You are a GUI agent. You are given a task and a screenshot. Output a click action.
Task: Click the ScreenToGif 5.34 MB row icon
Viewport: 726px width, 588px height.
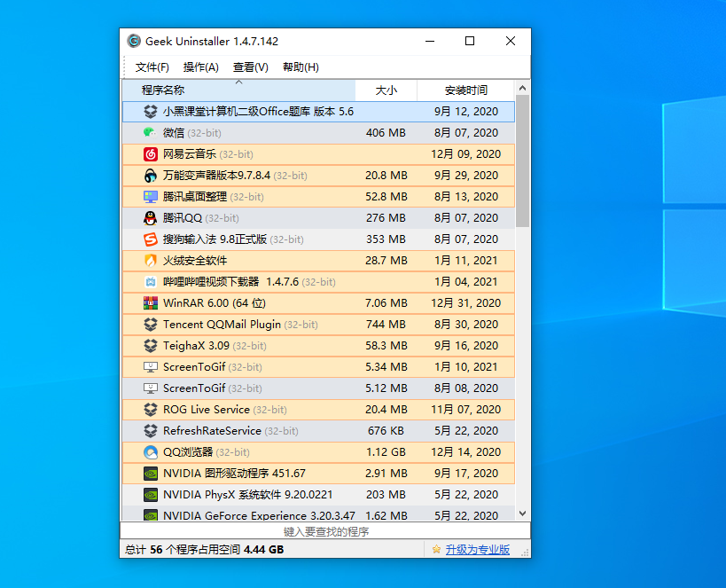[151, 367]
